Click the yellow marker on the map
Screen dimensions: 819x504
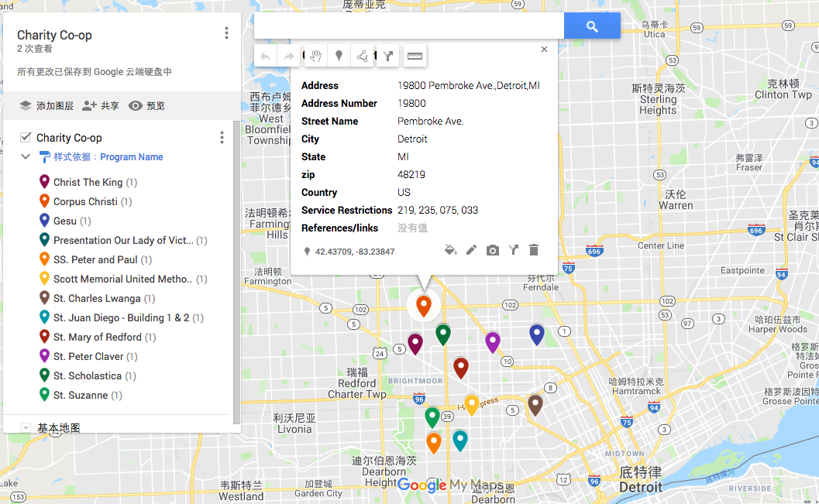point(472,404)
